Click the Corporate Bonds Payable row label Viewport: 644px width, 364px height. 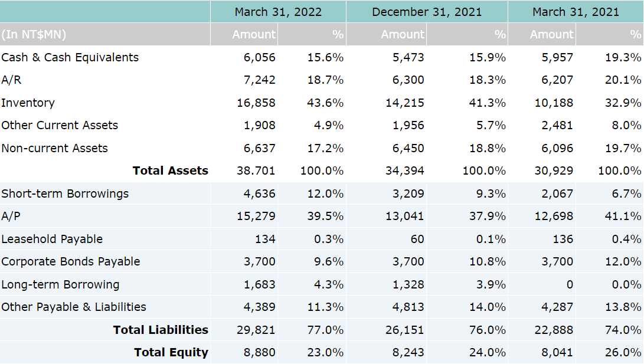71,261
